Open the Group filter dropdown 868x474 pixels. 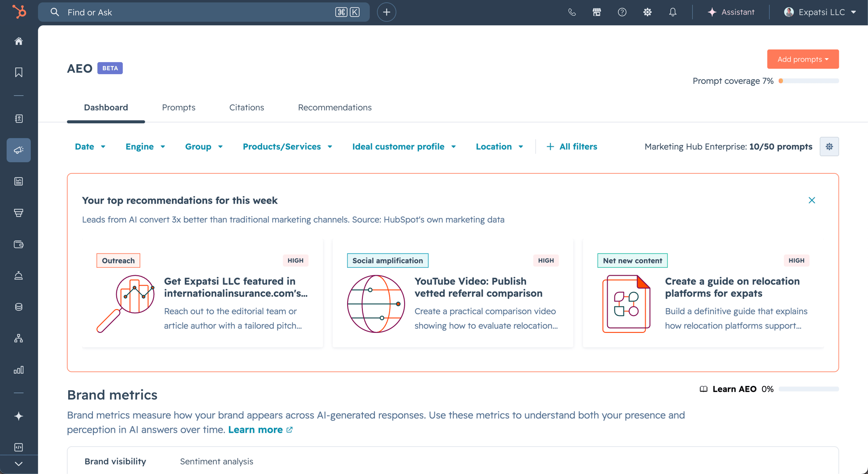click(x=204, y=147)
